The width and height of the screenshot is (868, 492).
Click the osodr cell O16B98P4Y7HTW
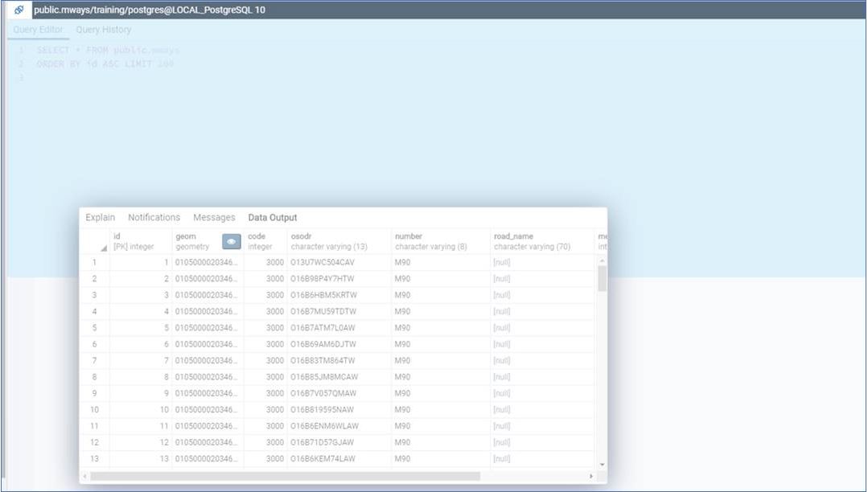click(339, 278)
